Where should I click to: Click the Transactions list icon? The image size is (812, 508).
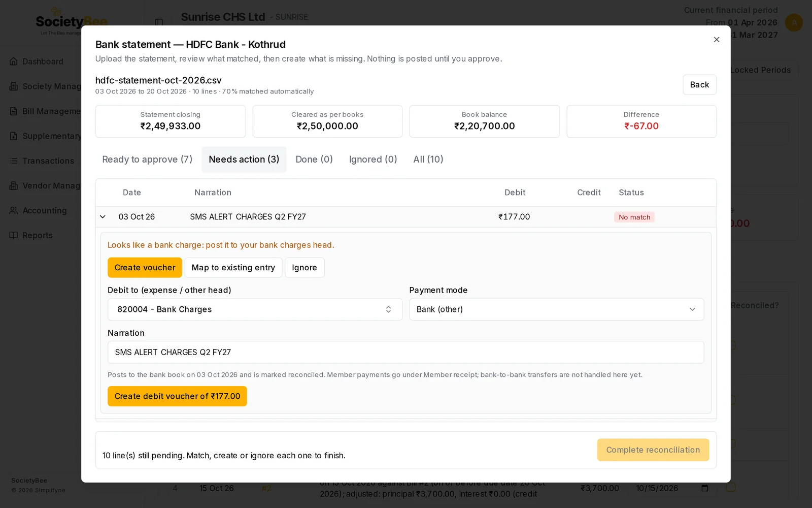[x=14, y=161]
